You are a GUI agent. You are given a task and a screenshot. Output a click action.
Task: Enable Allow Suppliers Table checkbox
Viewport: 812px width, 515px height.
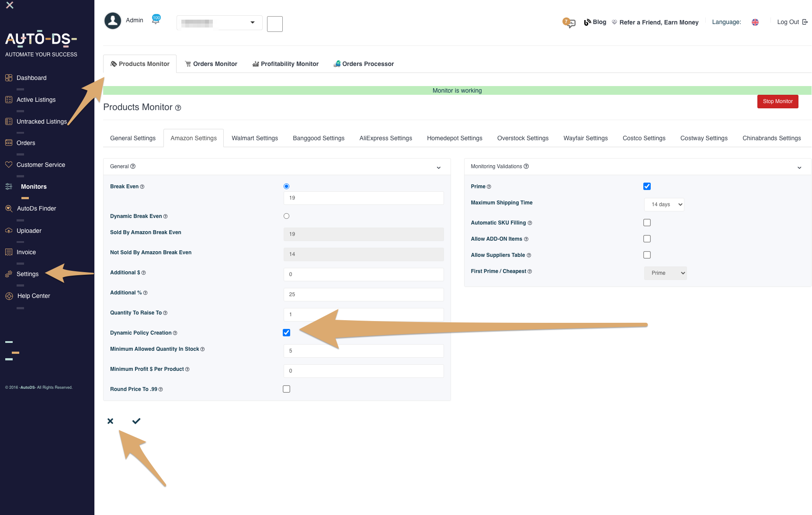[x=647, y=255]
